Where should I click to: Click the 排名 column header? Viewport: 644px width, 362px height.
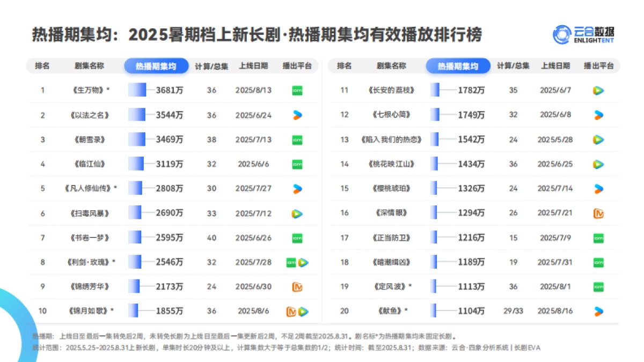[42, 65]
